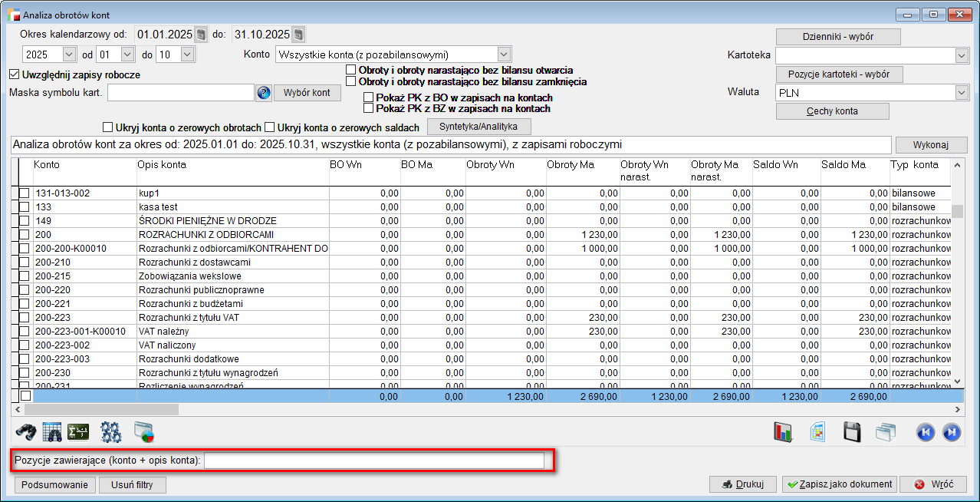Click the colored spreadsheet export icon
The width and height of the screenshot is (980, 502).
[x=817, y=432]
